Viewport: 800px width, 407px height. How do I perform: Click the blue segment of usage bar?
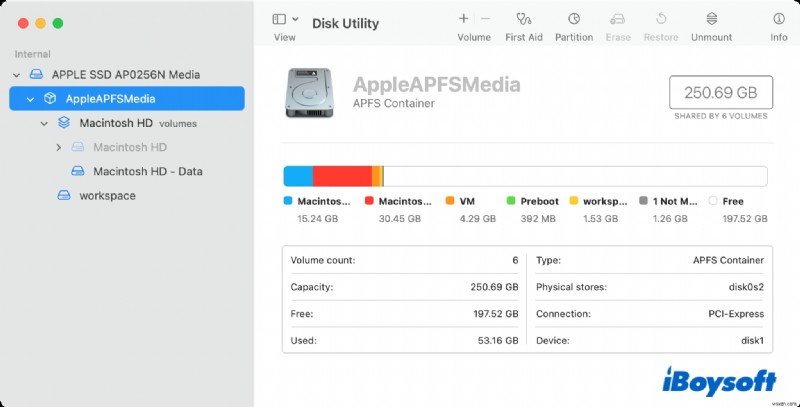pyautogui.click(x=298, y=176)
